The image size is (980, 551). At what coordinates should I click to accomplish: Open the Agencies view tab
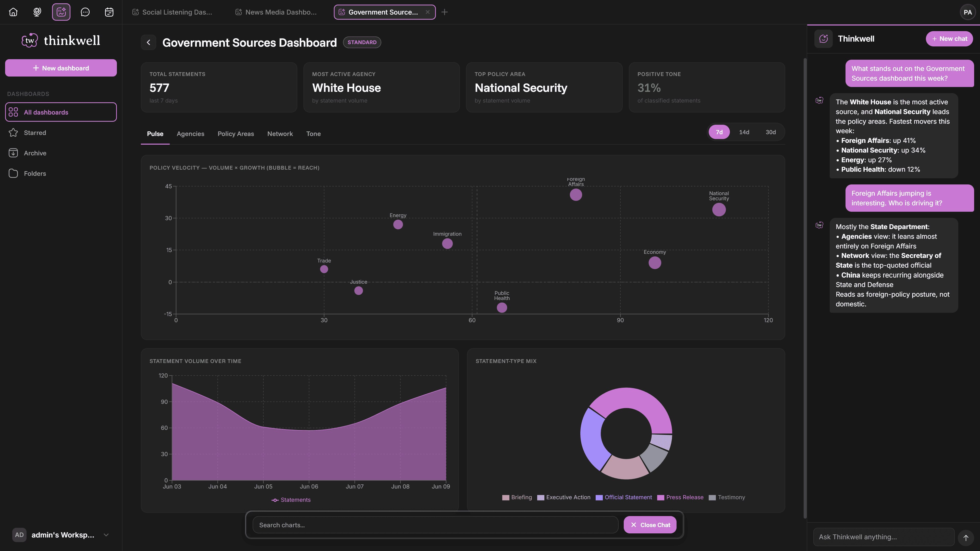(190, 134)
